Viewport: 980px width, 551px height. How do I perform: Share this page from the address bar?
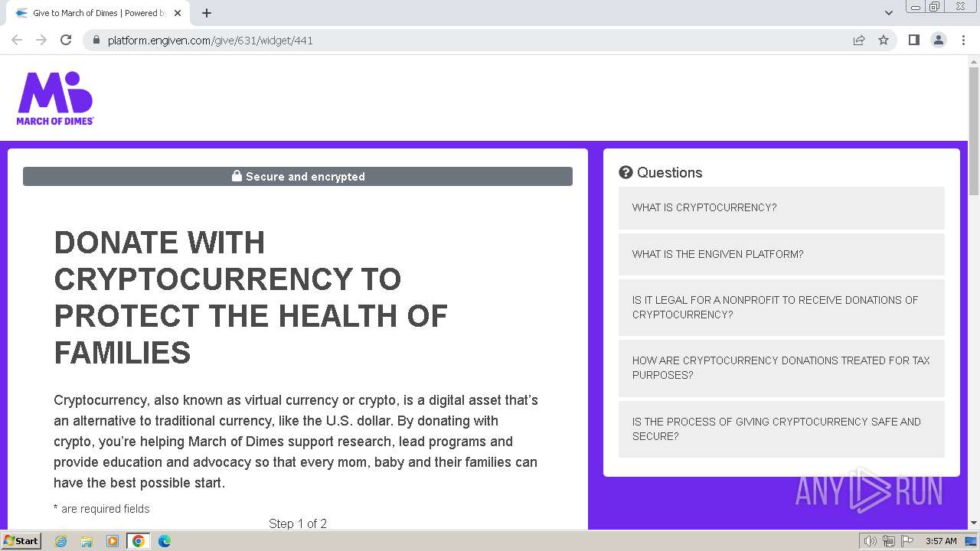point(859,40)
